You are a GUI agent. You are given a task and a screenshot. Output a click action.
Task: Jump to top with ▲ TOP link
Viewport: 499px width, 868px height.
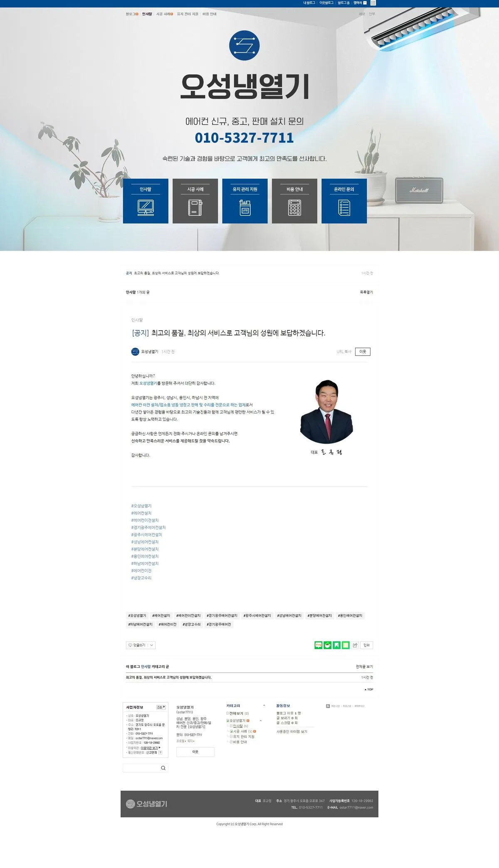pos(369,689)
